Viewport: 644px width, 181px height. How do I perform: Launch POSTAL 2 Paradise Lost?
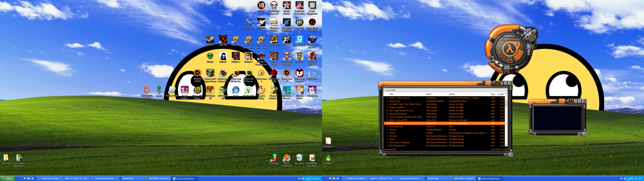point(261,59)
